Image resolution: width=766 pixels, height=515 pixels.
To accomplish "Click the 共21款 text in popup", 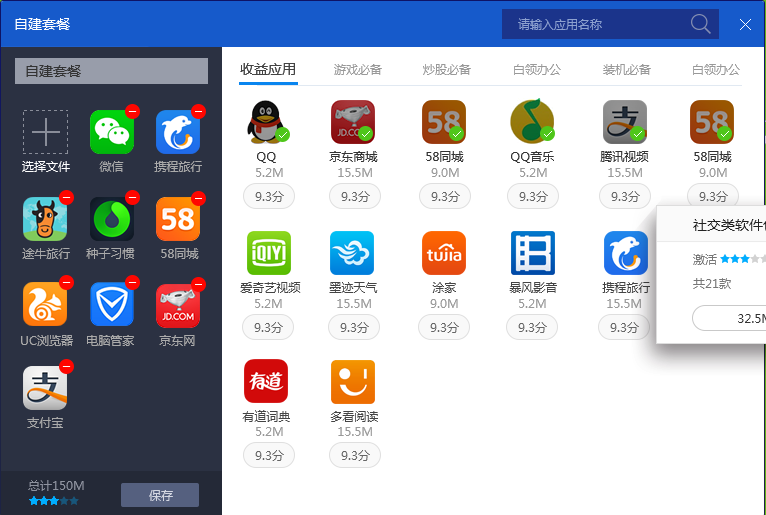I will pos(712,283).
